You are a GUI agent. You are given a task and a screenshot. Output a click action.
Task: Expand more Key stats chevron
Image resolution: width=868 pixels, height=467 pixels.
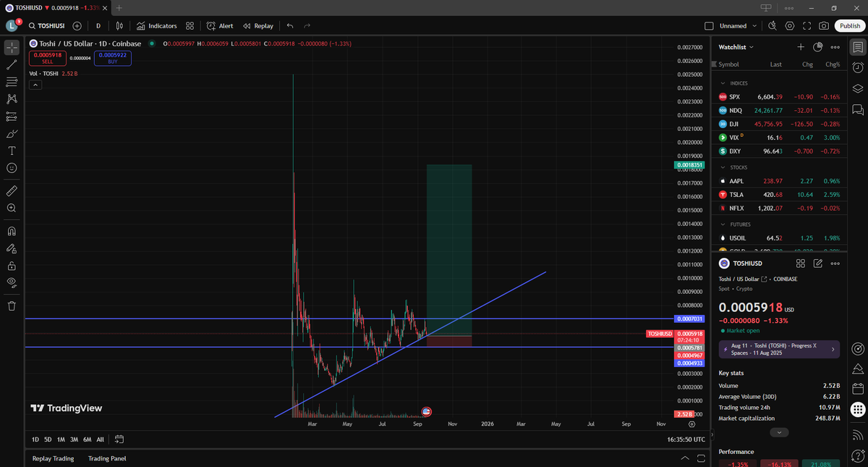[779, 432]
